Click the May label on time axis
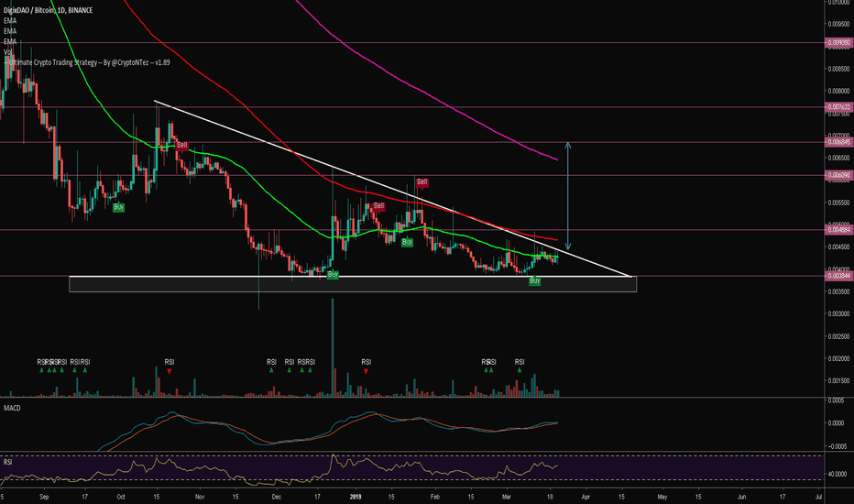The height and width of the screenshot is (504, 854). (x=662, y=497)
